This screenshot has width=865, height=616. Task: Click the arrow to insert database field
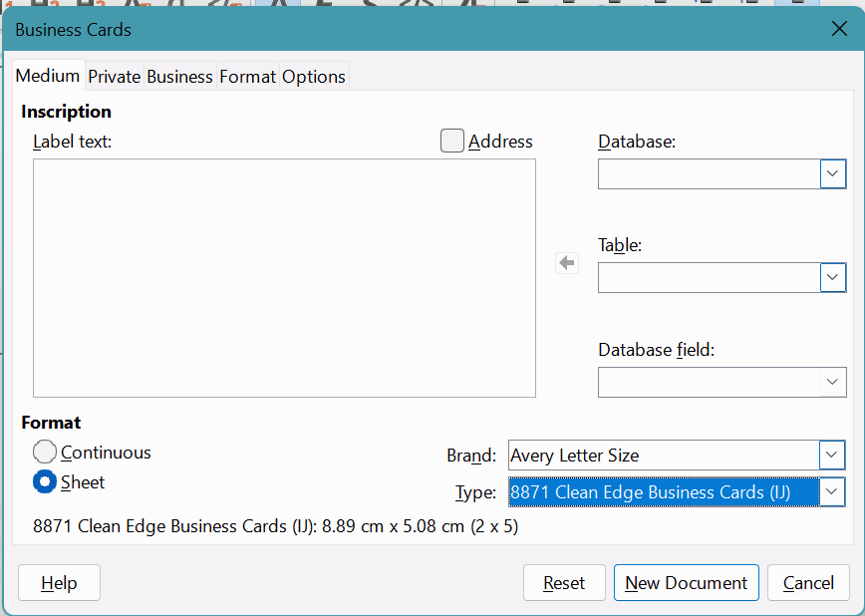(567, 263)
